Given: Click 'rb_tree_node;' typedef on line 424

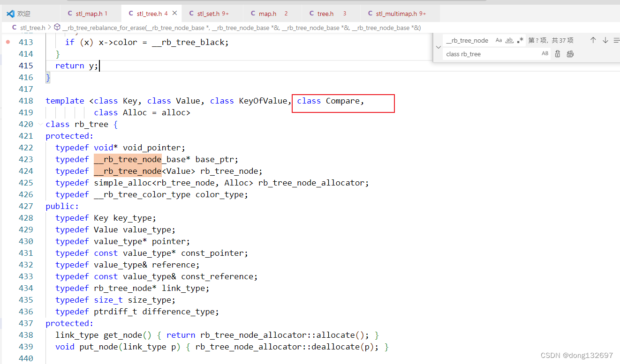Looking at the screenshot, I should 231,171.
